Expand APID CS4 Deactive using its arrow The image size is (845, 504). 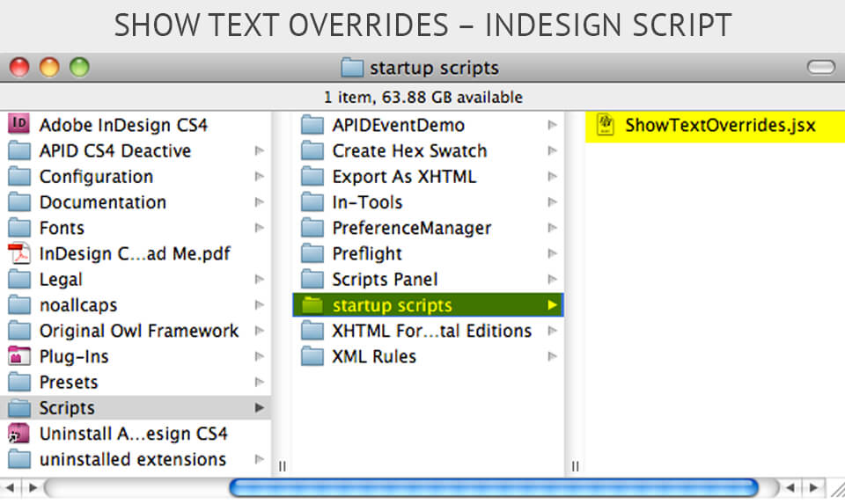pos(259,150)
